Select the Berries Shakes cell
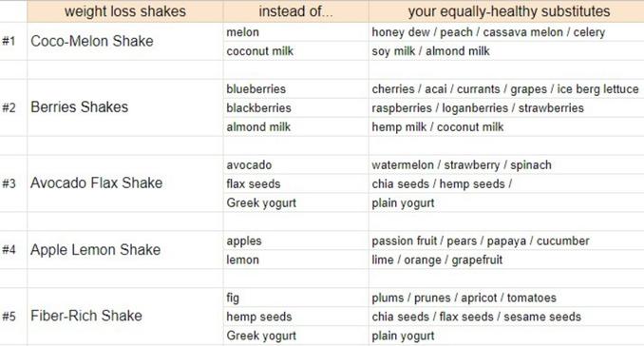 (125, 107)
